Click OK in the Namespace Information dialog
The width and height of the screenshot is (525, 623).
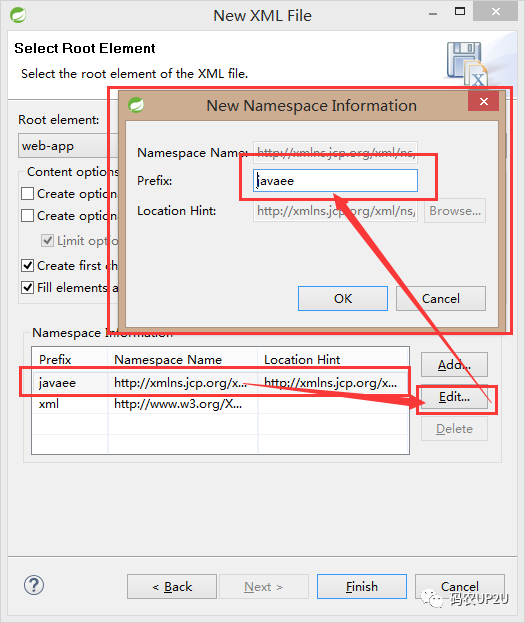(343, 298)
